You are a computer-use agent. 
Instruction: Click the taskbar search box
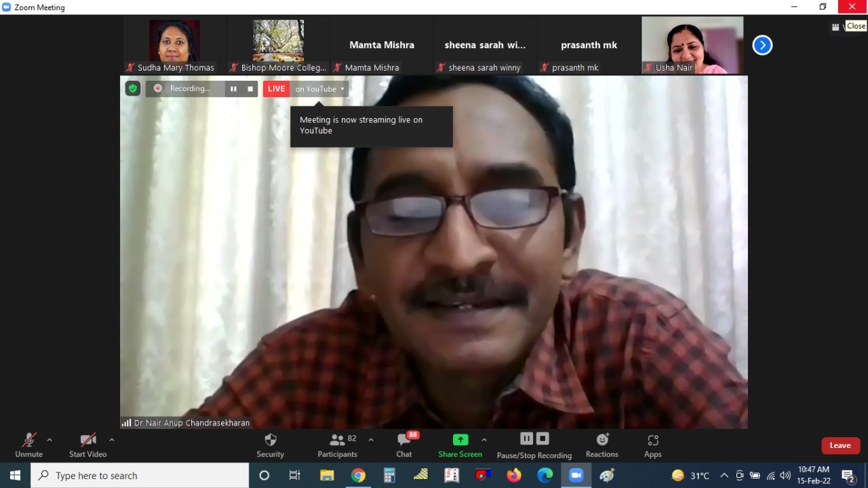pyautogui.click(x=140, y=475)
